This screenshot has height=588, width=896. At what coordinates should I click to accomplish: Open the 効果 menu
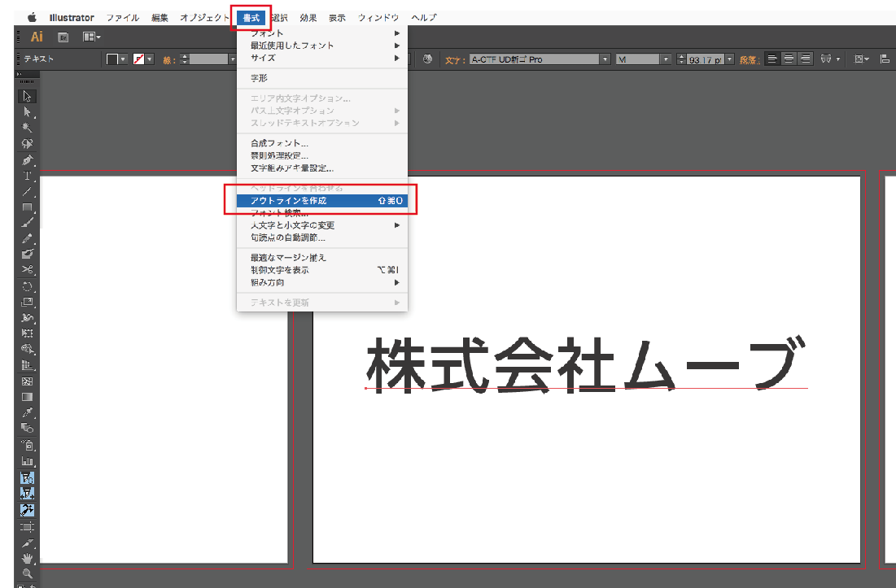coord(308,18)
